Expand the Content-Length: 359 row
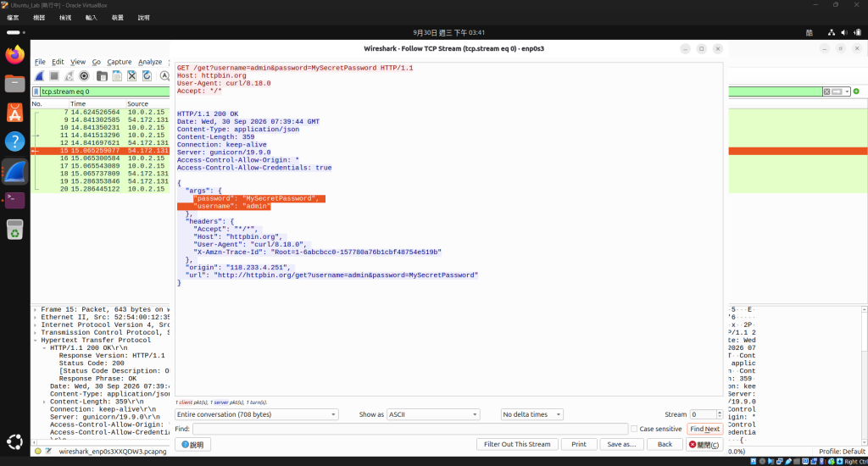 click(45, 402)
